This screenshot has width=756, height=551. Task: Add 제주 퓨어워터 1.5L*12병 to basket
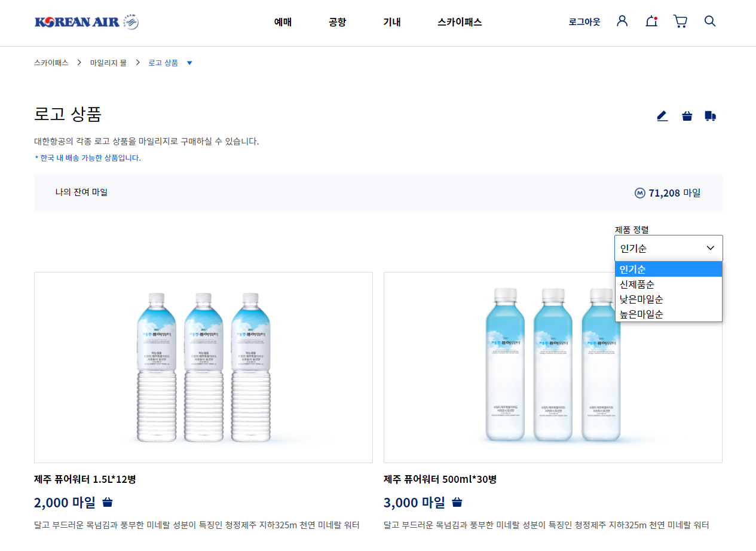point(108,502)
